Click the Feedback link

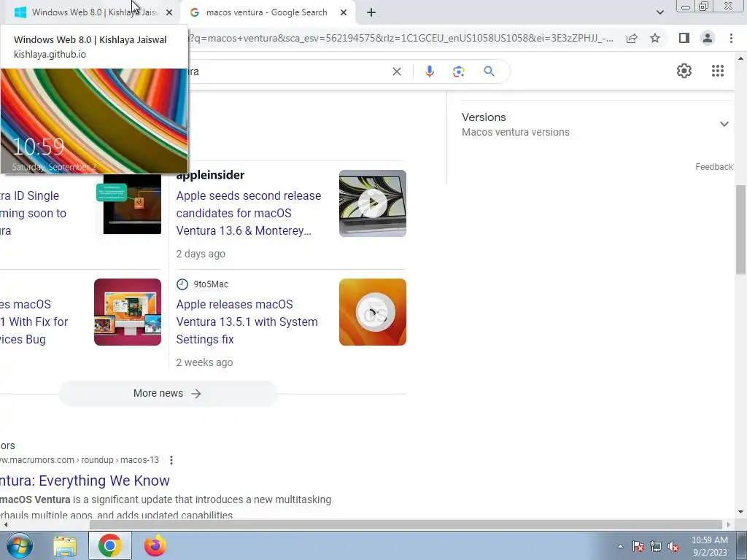pos(713,167)
